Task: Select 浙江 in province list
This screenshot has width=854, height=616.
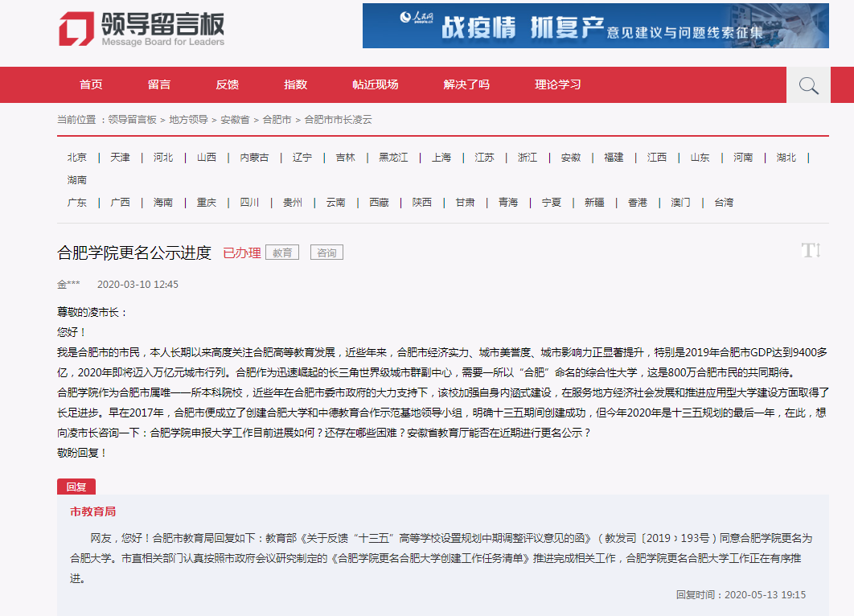Action: [x=528, y=158]
